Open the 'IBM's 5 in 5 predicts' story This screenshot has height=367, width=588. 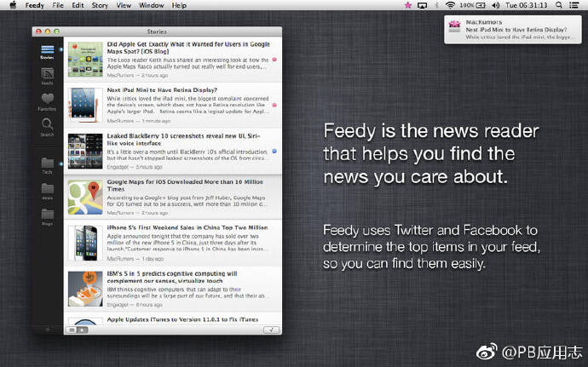[173, 289]
